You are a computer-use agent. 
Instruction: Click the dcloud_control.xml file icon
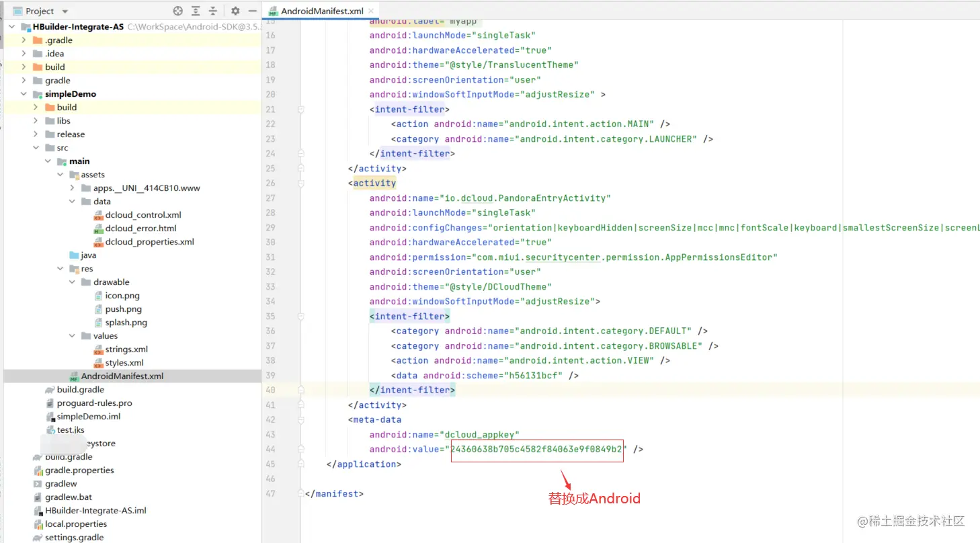98,215
